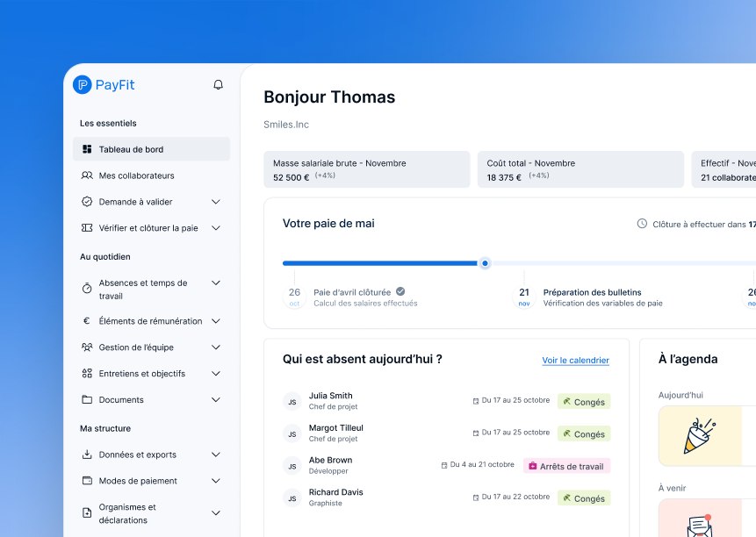Image resolution: width=756 pixels, height=537 pixels.
Task: Open Mes collaborateurs menu item
Action: (151, 175)
